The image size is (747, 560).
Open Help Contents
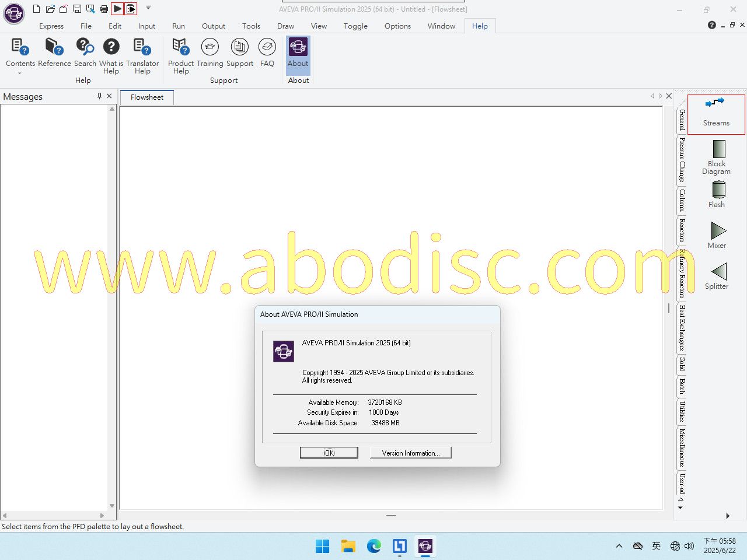20,52
